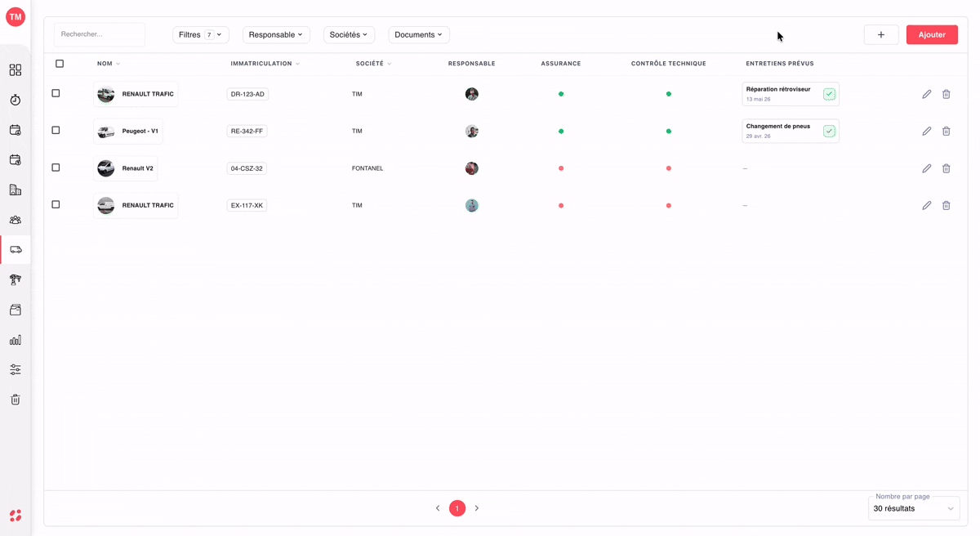Edit the Peugeot - V1 row with pencil
This screenshot has width=980, height=536.
click(x=926, y=131)
